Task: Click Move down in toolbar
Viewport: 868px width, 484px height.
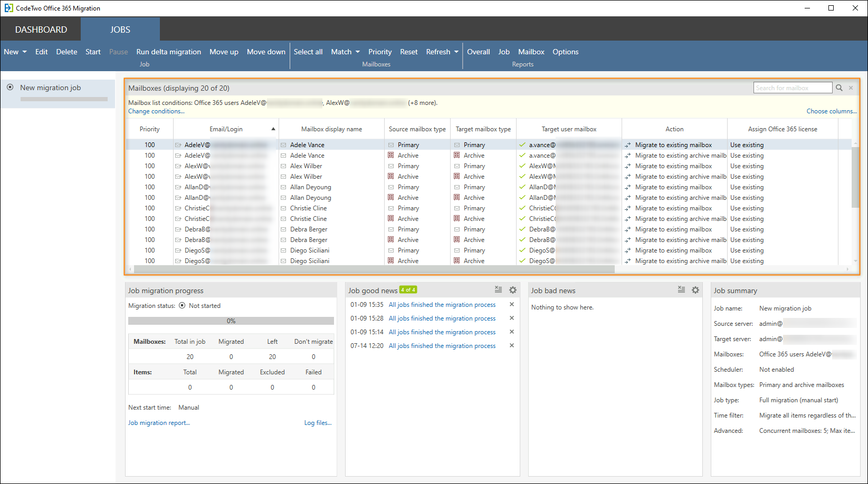Action: 266,52
